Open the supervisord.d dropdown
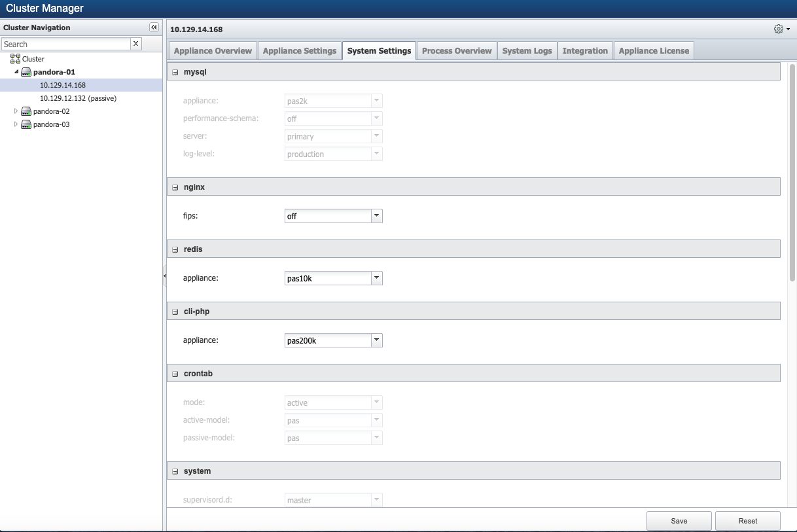 pos(376,500)
